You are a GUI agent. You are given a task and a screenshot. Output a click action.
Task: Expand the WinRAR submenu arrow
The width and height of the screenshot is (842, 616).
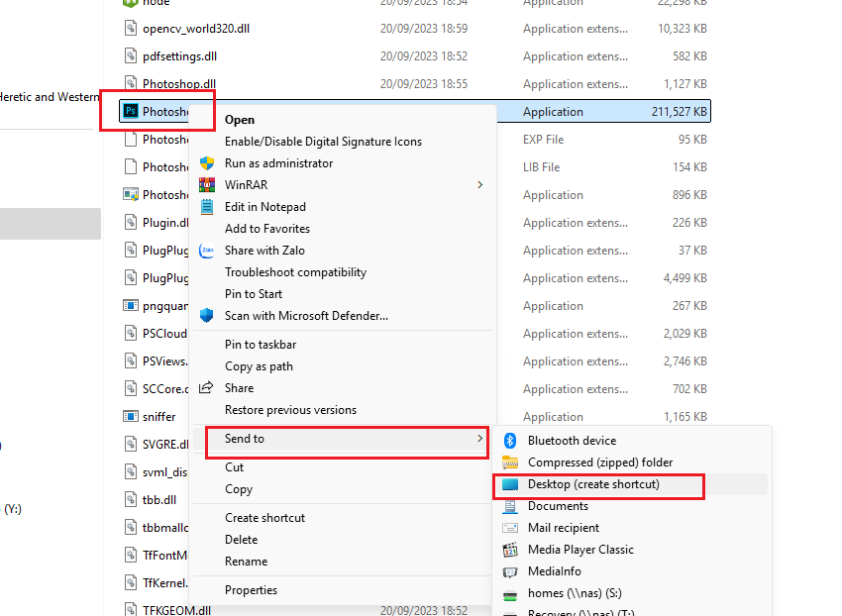[480, 185]
